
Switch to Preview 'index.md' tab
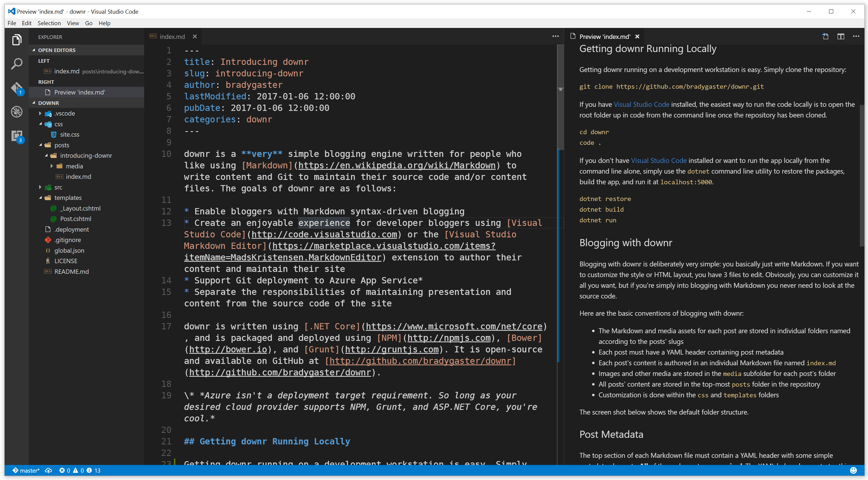(604, 36)
